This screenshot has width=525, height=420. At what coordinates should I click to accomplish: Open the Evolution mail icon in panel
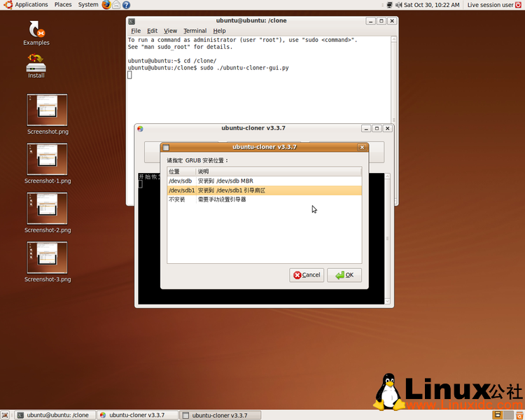[x=116, y=5]
